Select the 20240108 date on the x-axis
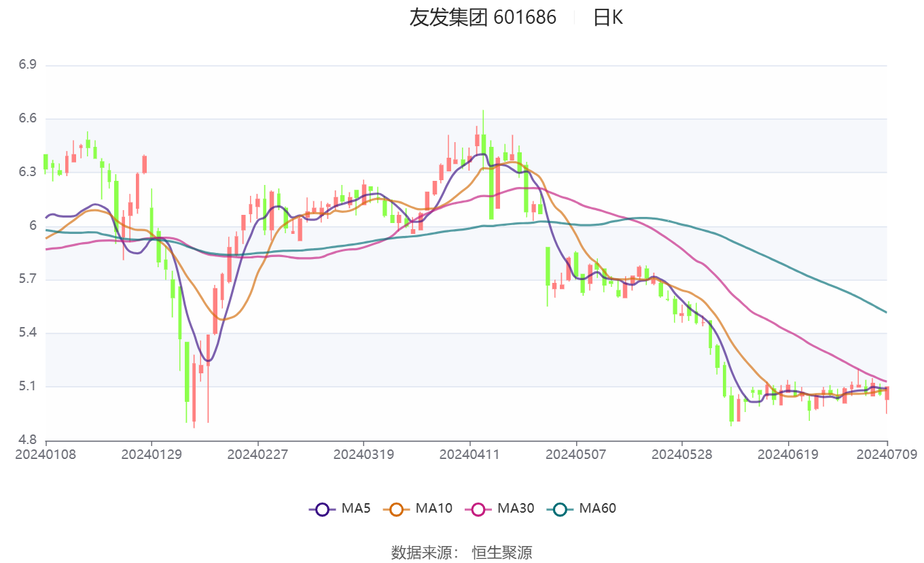The height and width of the screenshot is (563, 924). (46, 454)
